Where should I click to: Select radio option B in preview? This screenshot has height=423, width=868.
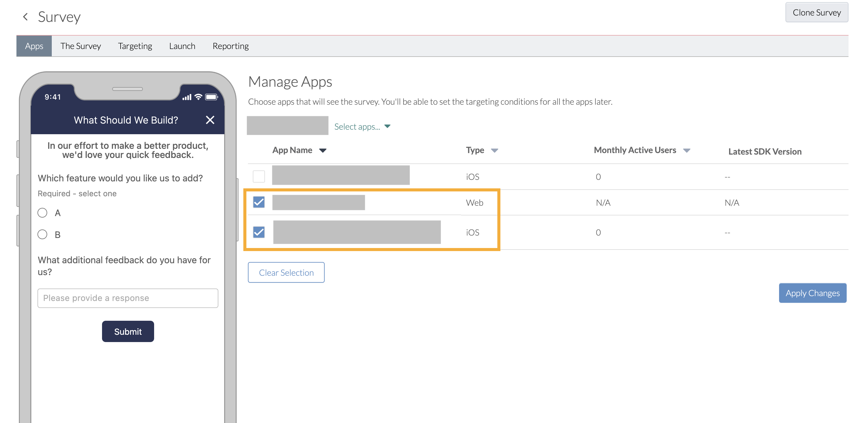point(42,234)
